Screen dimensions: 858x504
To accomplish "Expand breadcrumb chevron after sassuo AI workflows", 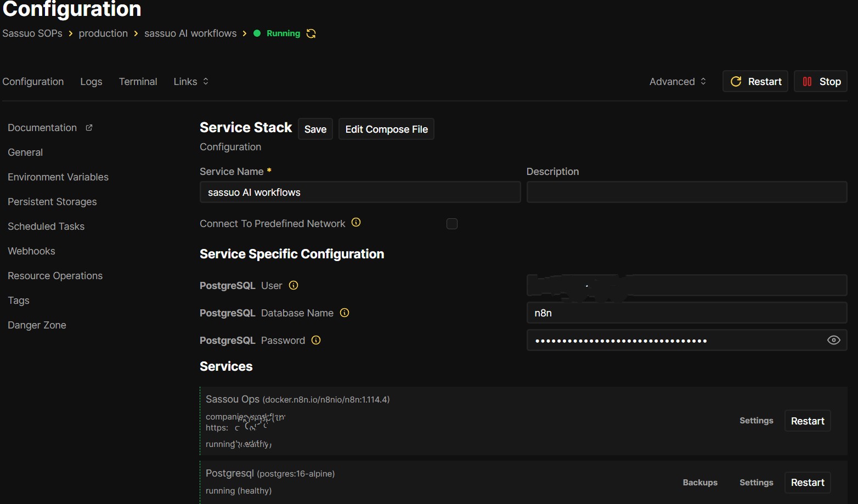I will [245, 33].
